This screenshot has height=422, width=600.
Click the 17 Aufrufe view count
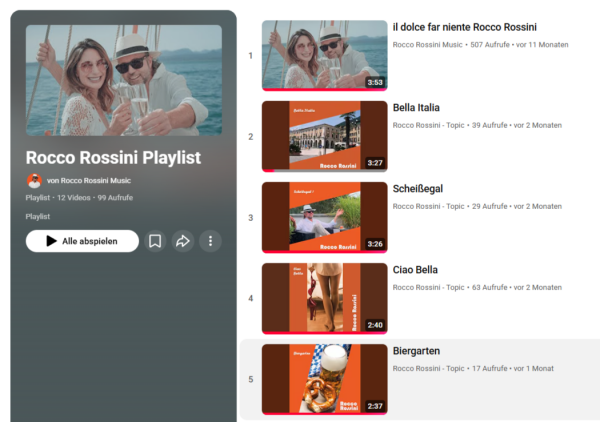click(x=489, y=369)
